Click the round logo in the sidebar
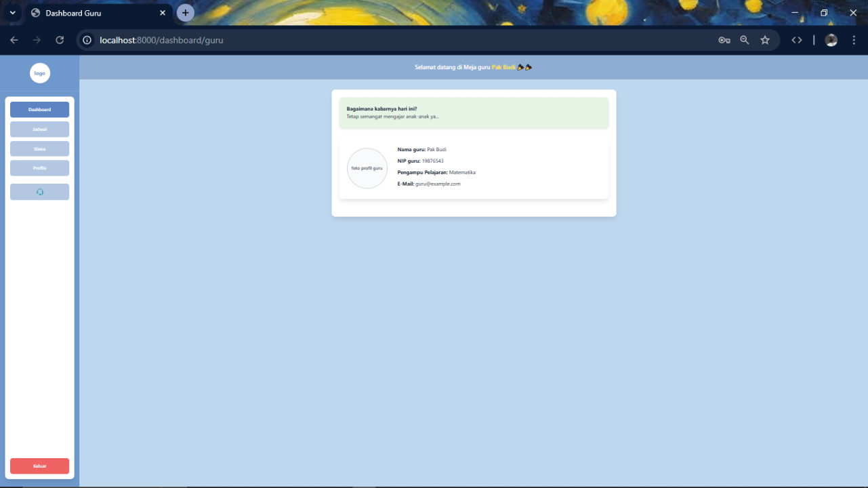Screen dimensions: 868x488 click(x=40, y=73)
